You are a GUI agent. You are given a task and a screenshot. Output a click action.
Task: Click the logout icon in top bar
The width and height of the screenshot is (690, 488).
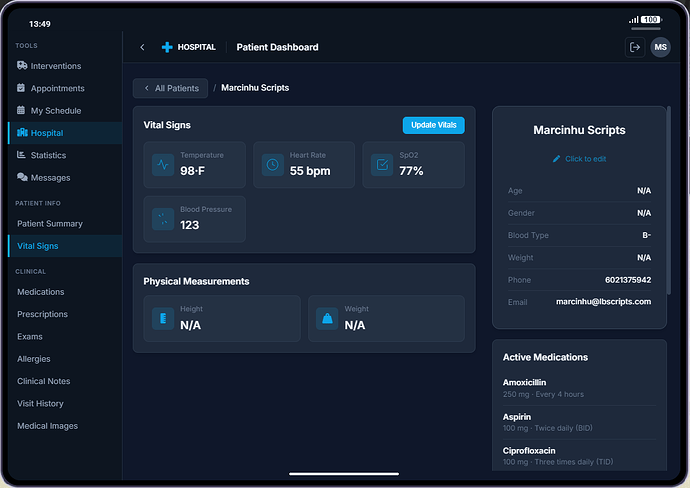tap(634, 47)
